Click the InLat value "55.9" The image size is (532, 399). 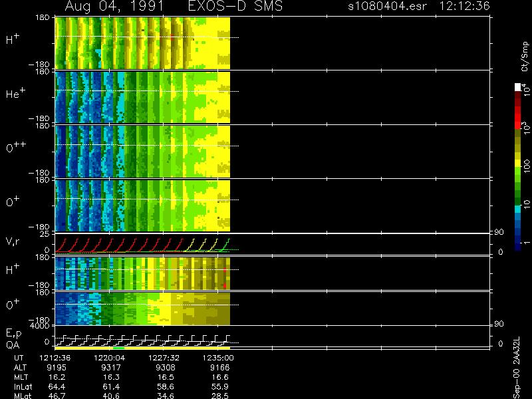[x=220, y=386]
